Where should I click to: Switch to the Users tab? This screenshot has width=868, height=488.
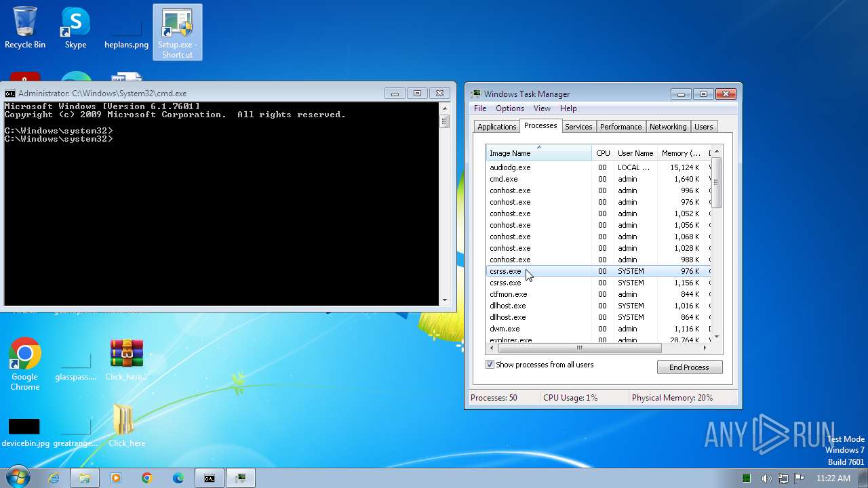tap(704, 127)
